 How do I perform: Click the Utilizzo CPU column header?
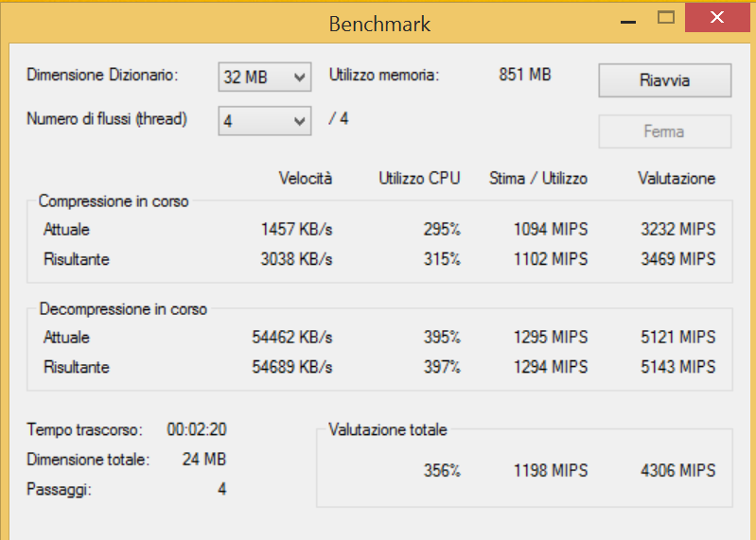pos(419,178)
